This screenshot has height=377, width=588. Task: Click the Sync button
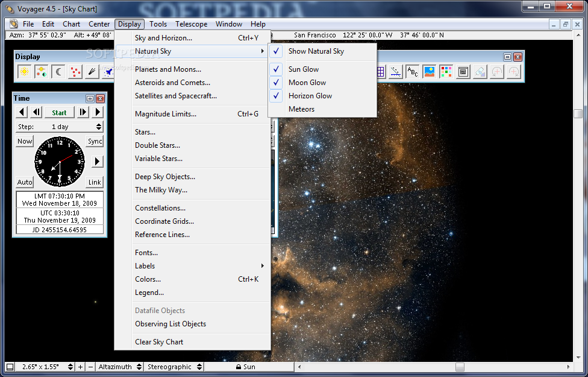point(95,141)
